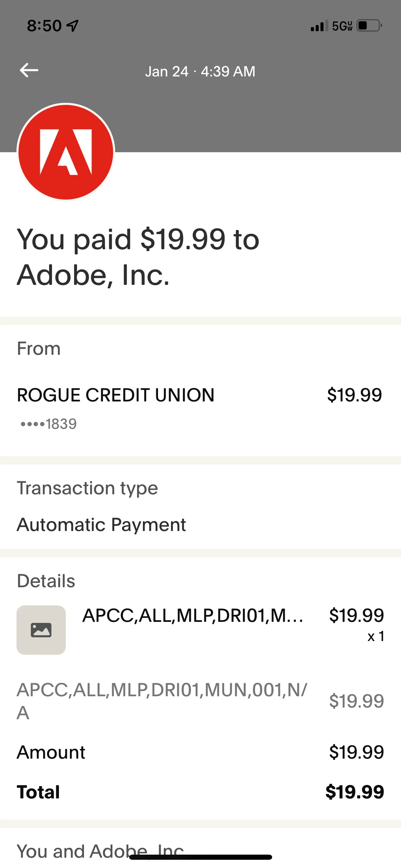Select ROGUE CREDIT UNION funding source
401x868 pixels.
pyautogui.click(x=116, y=395)
